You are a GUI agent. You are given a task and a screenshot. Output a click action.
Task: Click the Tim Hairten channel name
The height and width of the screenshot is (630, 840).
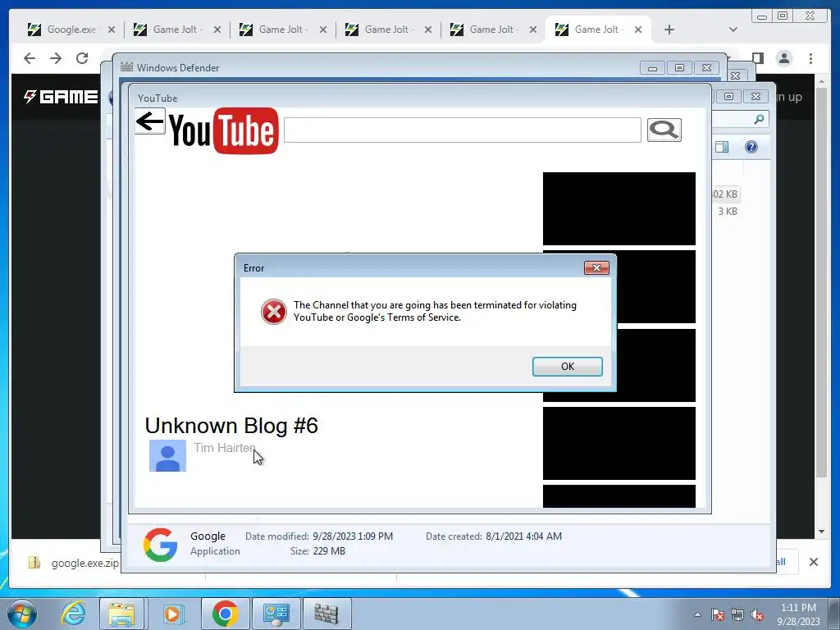225,447
